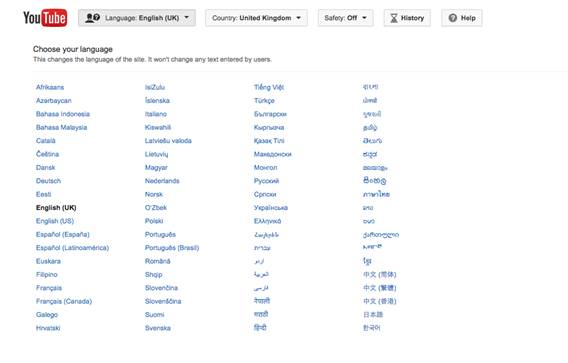Switch language to Français (Canada)
The image size is (568, 363).
click(64, 301)
